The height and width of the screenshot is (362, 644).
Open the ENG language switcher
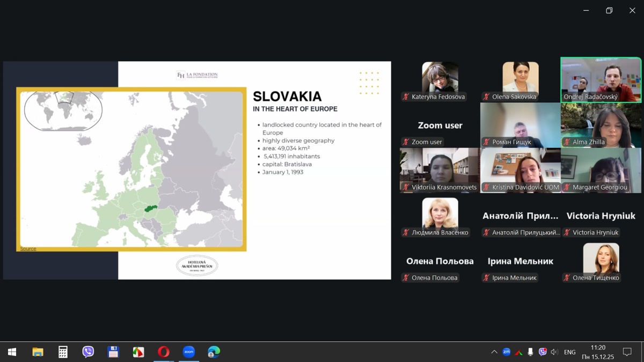click(x=569, y=352)
